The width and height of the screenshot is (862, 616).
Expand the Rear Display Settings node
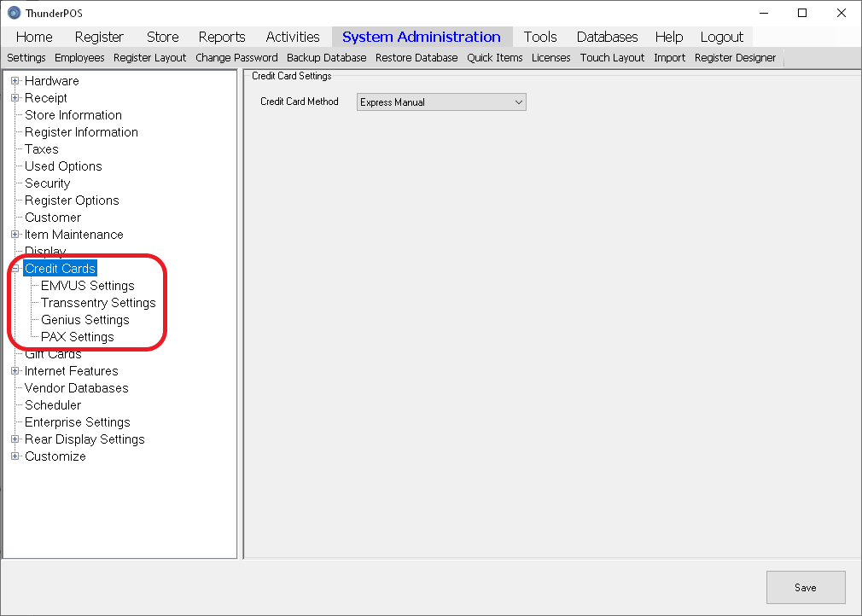[x=15, y=439]
